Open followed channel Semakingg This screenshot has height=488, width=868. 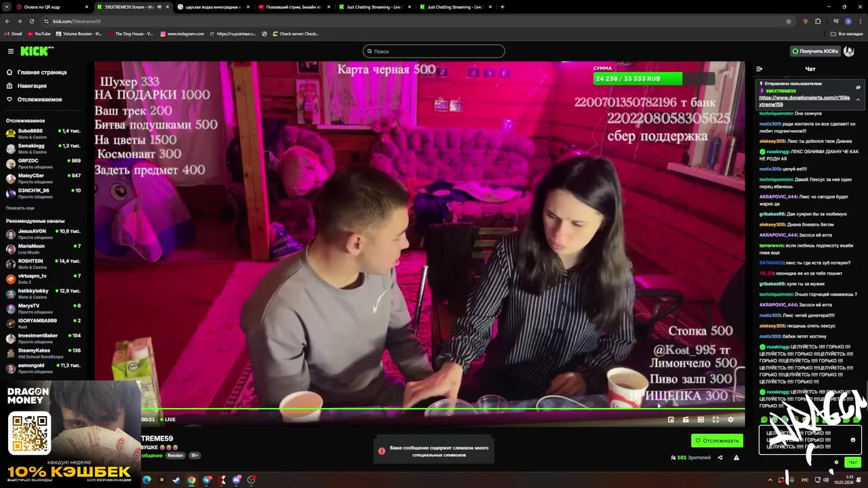(x=43, y=148)
